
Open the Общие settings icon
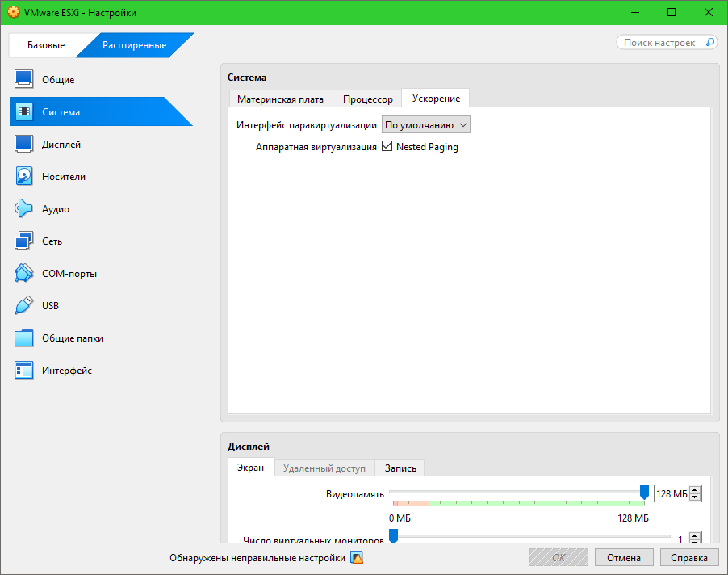[x=24, y=79]
